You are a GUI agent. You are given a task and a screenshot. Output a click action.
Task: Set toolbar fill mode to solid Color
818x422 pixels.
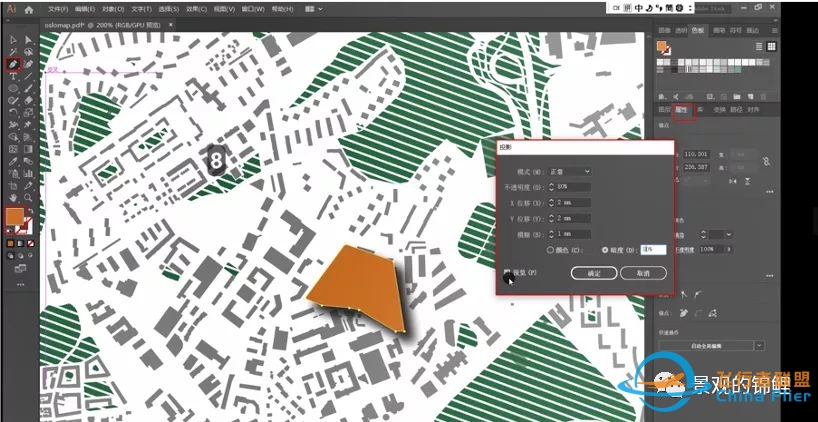(10, 244)
